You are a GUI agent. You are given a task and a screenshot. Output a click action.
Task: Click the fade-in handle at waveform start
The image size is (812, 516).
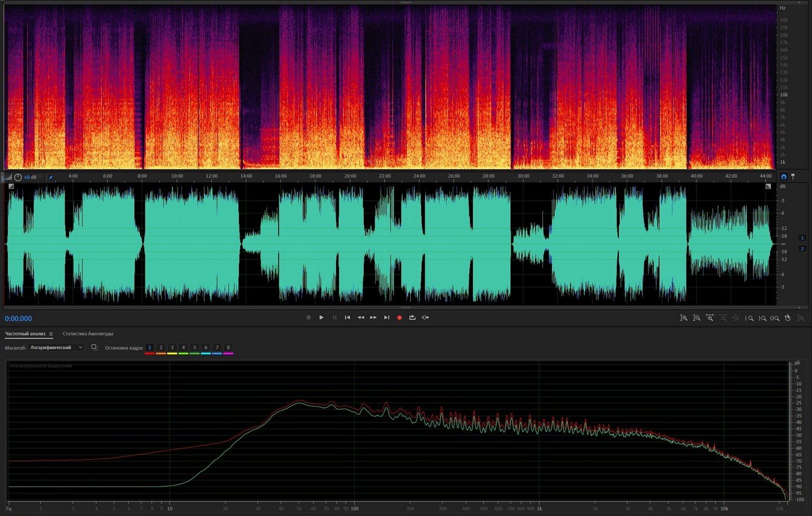point(11,186)
